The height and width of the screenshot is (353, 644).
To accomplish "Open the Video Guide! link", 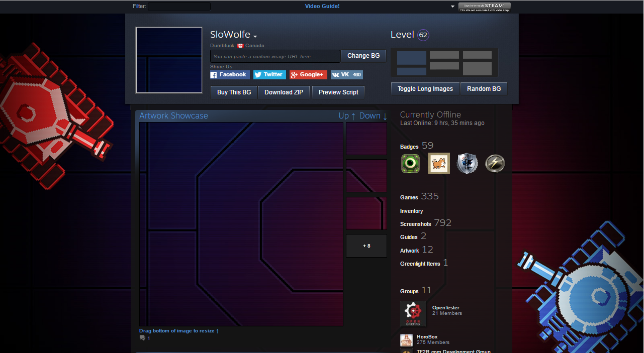I will (322, 6).
